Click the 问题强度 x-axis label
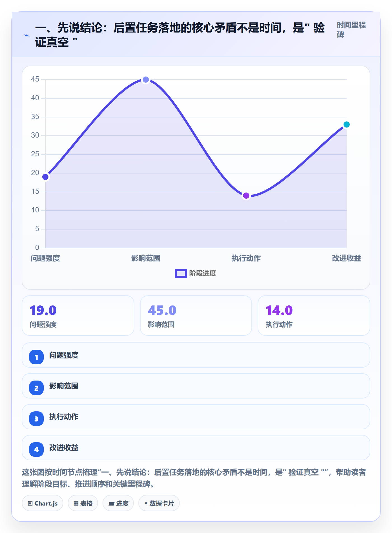This screenshot has height=533, width=392. 45,258
